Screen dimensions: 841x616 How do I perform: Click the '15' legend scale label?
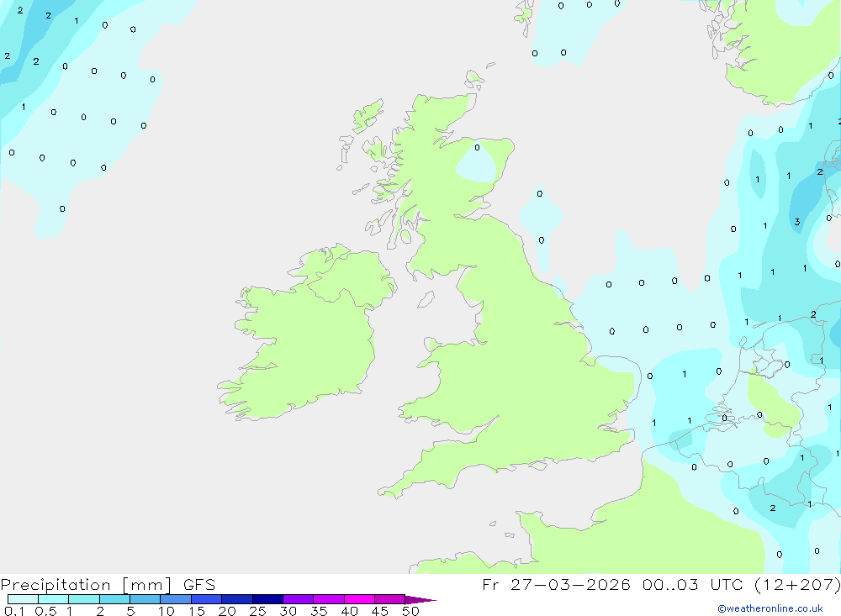click(197, 611)
